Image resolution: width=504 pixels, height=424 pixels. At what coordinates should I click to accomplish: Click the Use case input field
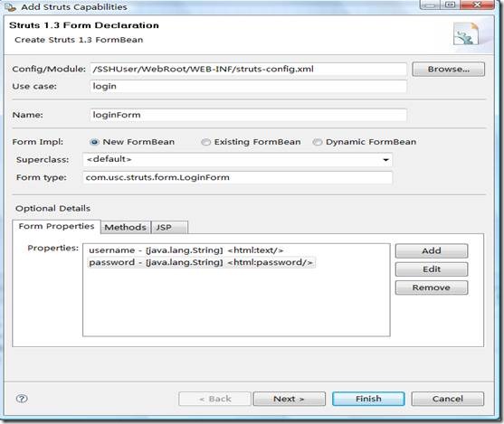(248, 87)
